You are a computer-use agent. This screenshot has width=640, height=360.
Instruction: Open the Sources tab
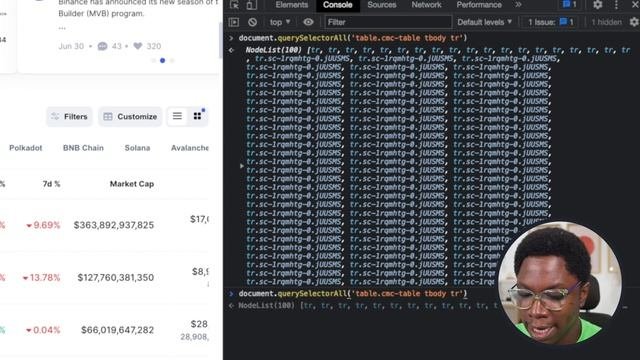tap(382, 5)
